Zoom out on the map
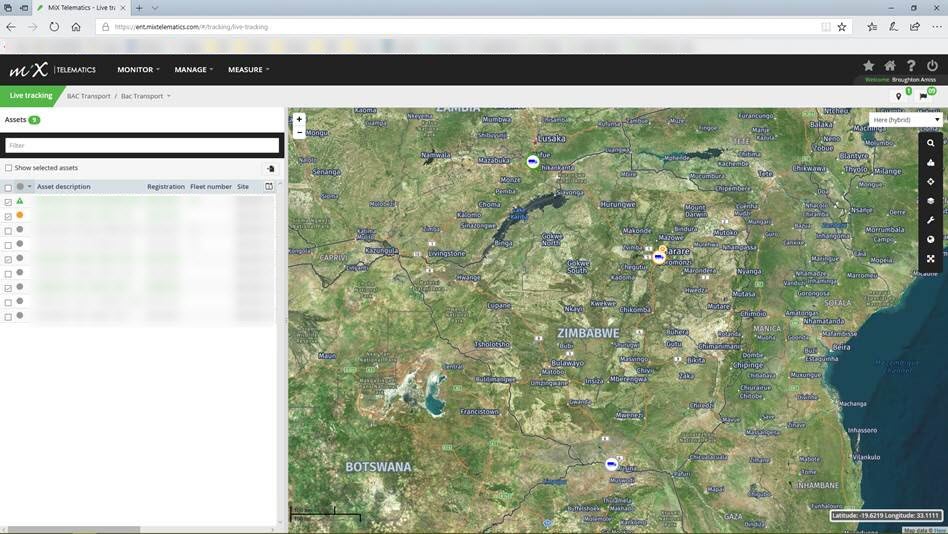Image resolution: width=948 pixels, height=534 pixels. [x=299, y=132]
